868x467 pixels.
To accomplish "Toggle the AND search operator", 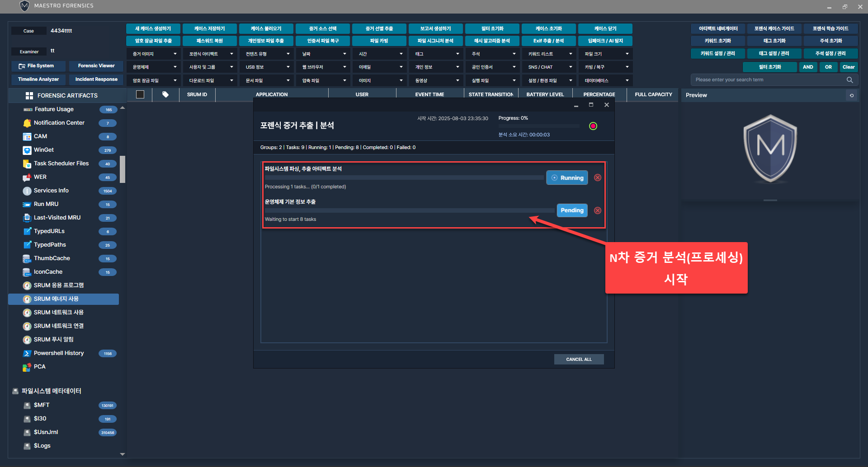I will coord(808,67).
